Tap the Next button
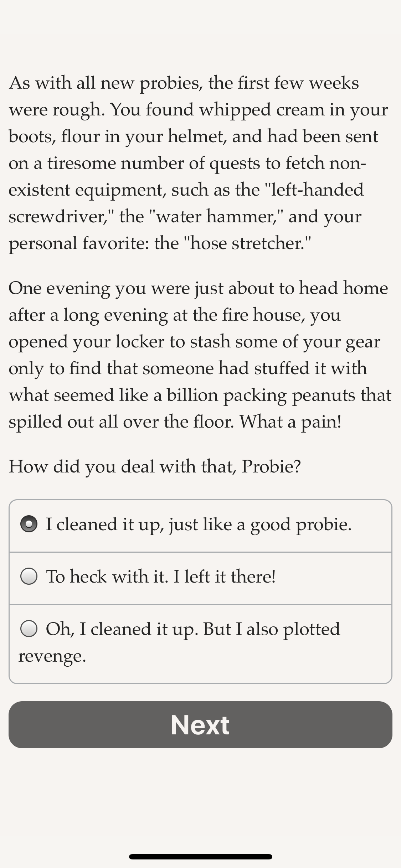This screenshot has height=868, width=401. [200, 725]
